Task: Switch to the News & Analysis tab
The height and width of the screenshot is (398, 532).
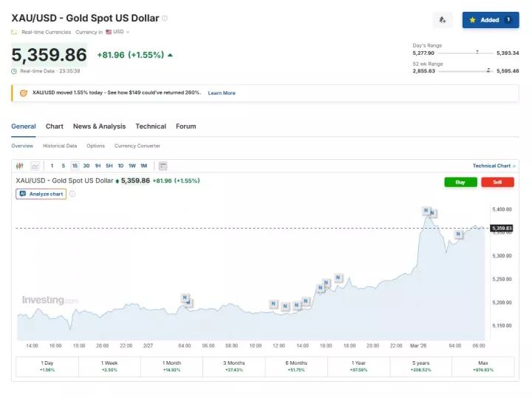Action: point(99,127)
